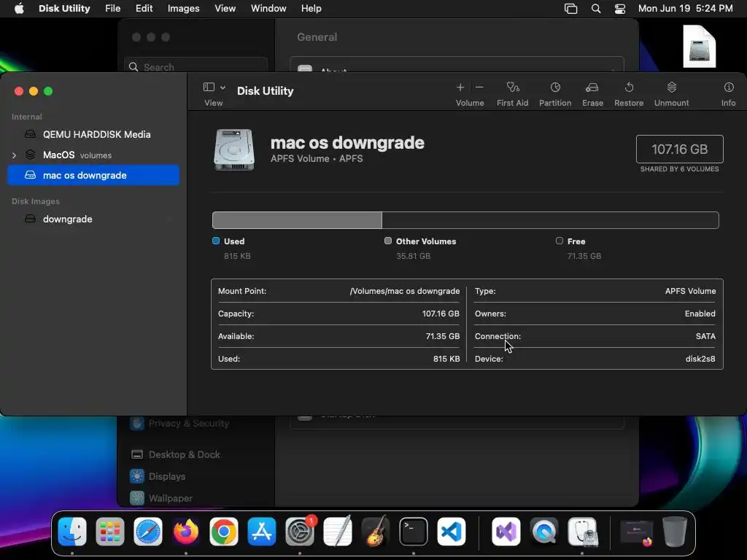Click the disk2s8 device value
This screenshot has height=560, width=747.
tap(700, 359)
